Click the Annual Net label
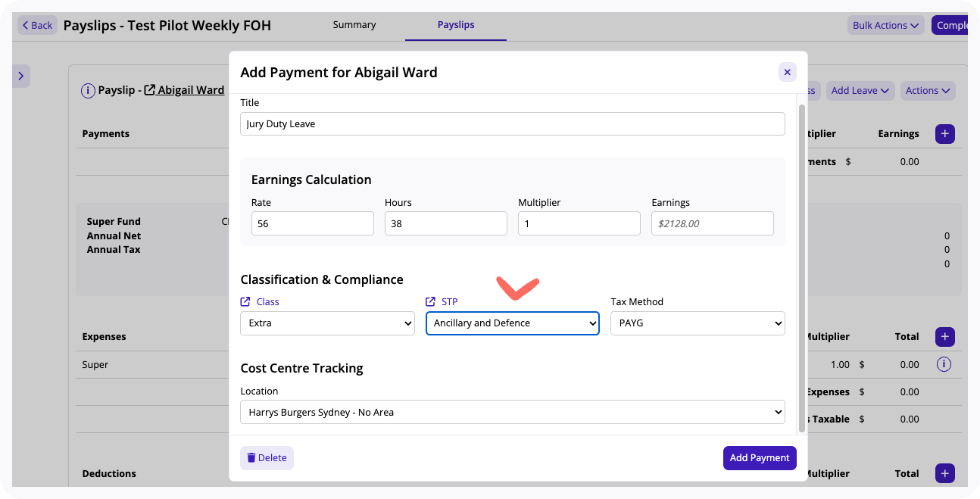This screenshot has width=980, height=499. click(x=114, y=235)
